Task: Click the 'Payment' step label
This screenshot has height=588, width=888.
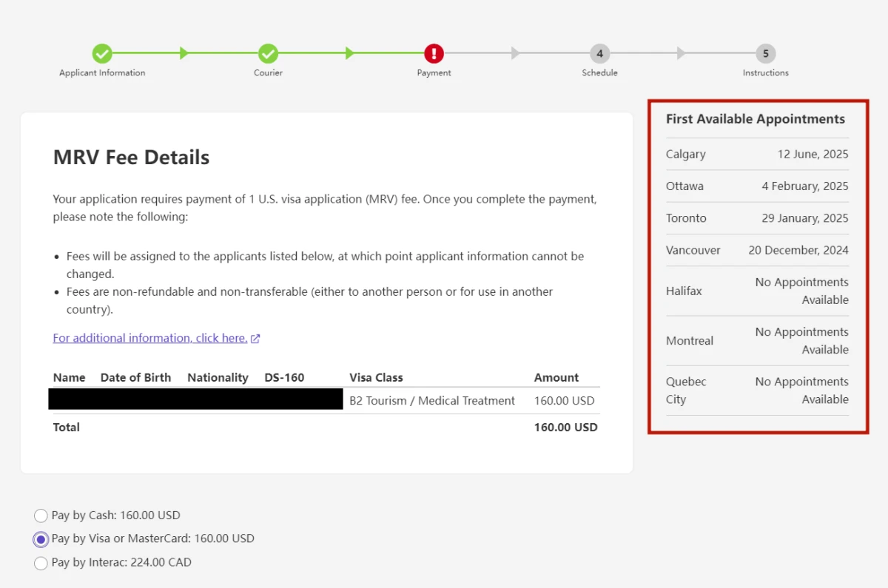Action: 434,72
